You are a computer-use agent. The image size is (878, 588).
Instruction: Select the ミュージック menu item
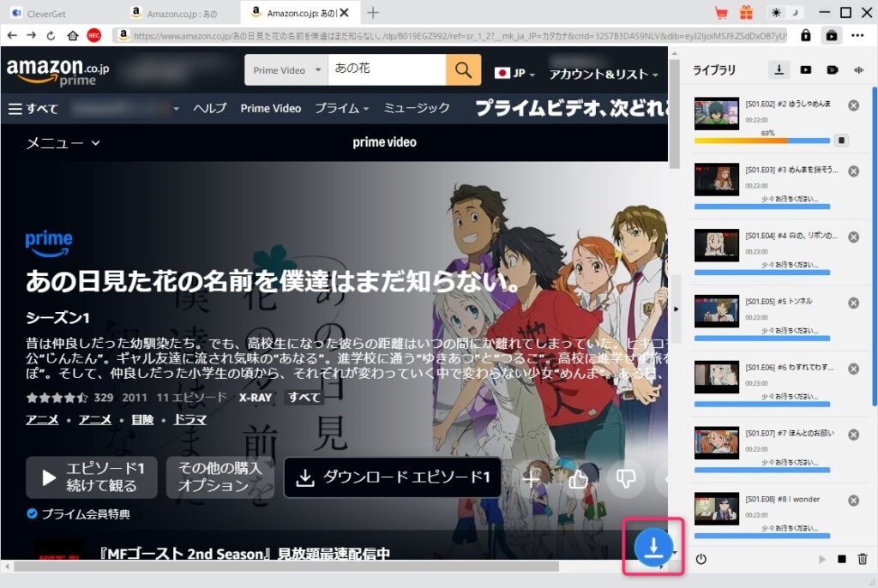tap(417, 108)
